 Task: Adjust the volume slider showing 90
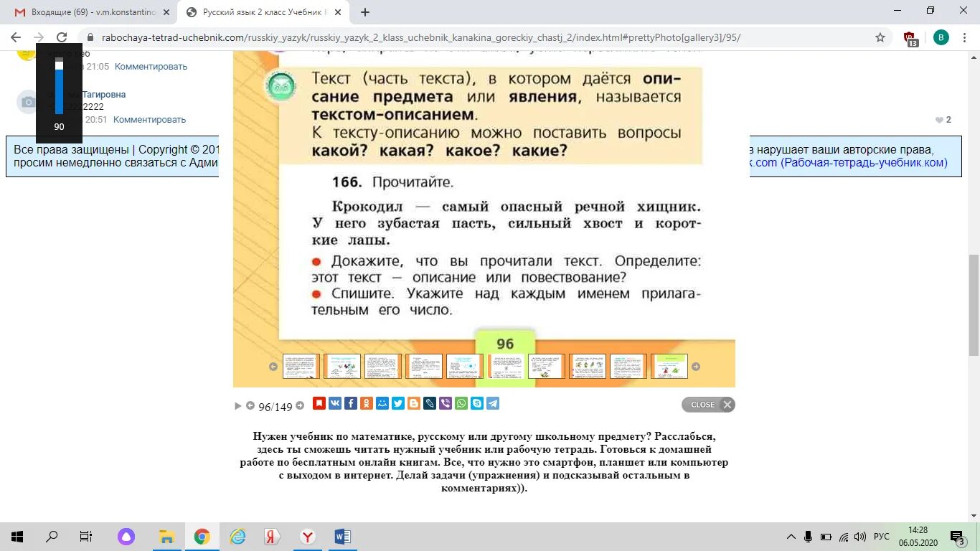(x=59, y=87)
